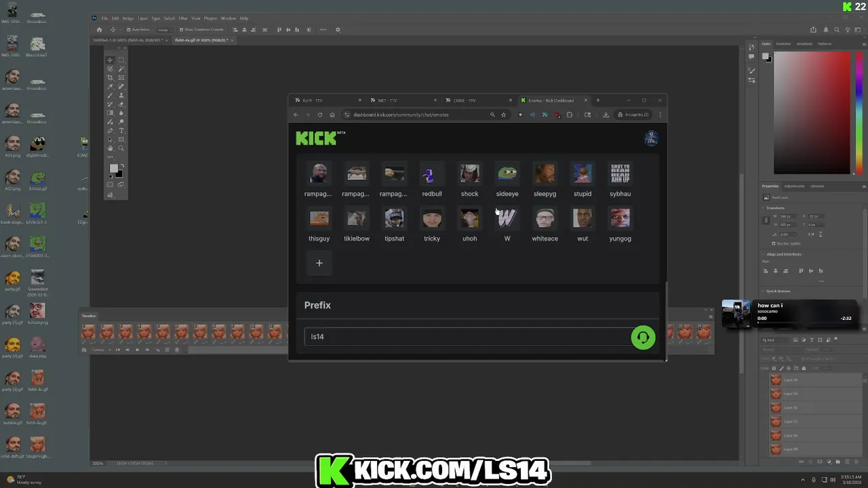Screen dimensions: 868x488
Task: Open Auto-Select Group dropdown
Action: [165, 30]
